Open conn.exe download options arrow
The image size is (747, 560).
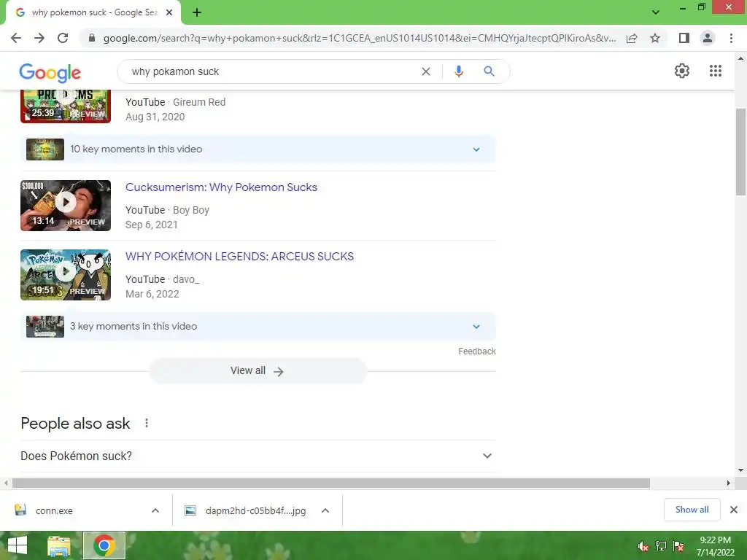[x=155, y=510]
